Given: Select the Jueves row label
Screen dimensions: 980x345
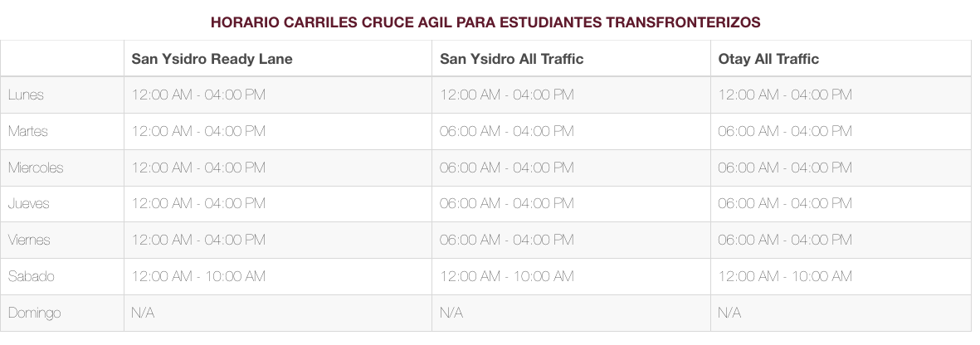Looking at the screenshot, I should 29,203.
